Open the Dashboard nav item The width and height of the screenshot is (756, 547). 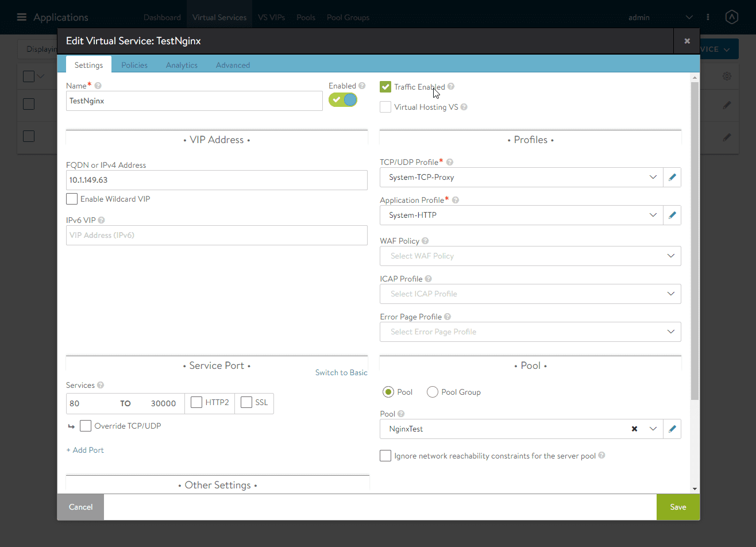[x=162, y=17]
